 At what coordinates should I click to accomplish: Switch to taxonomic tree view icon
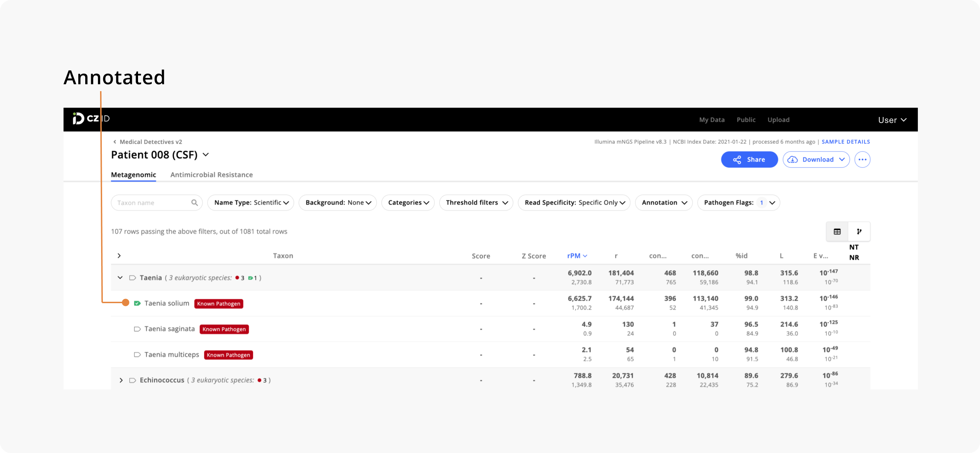click(x=859, y=231)
